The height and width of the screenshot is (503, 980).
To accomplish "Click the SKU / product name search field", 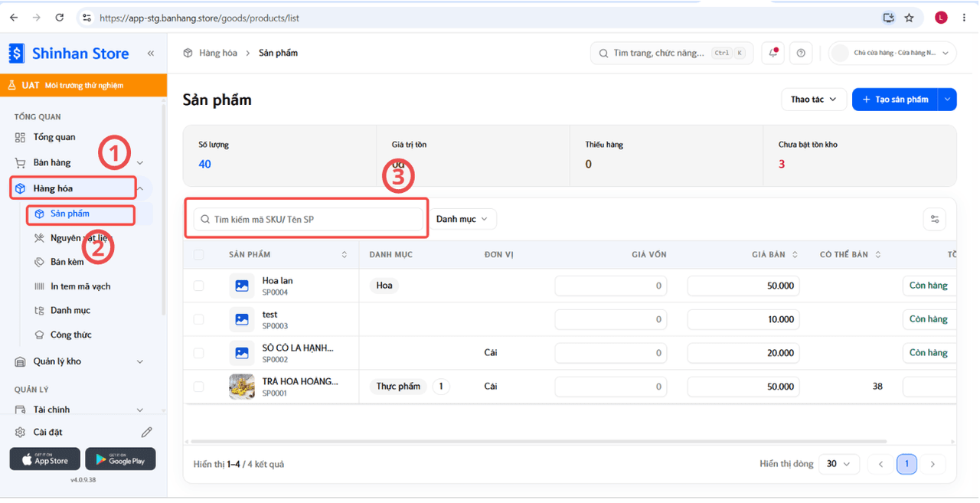I will 308,219.
